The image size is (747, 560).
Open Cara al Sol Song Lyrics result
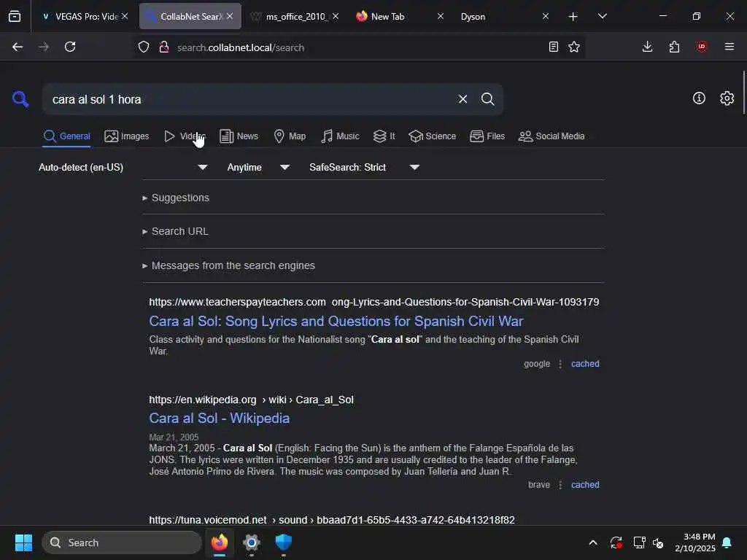(336, 321)
